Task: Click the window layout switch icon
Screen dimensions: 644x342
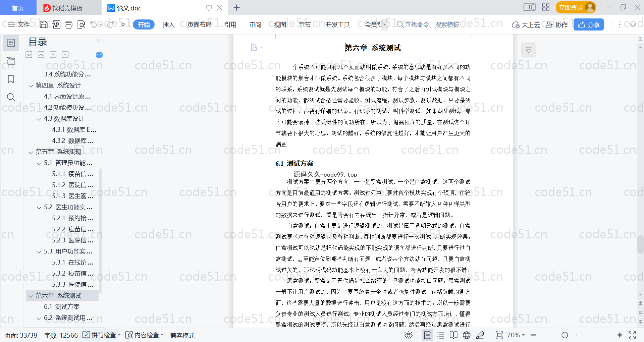Action: [x=530, y=7]
